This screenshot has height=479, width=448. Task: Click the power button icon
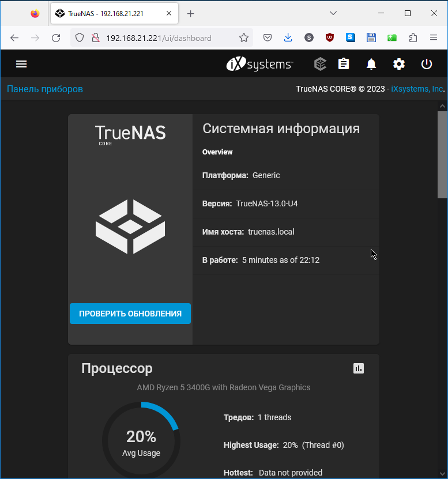click(x=427, y=64)
